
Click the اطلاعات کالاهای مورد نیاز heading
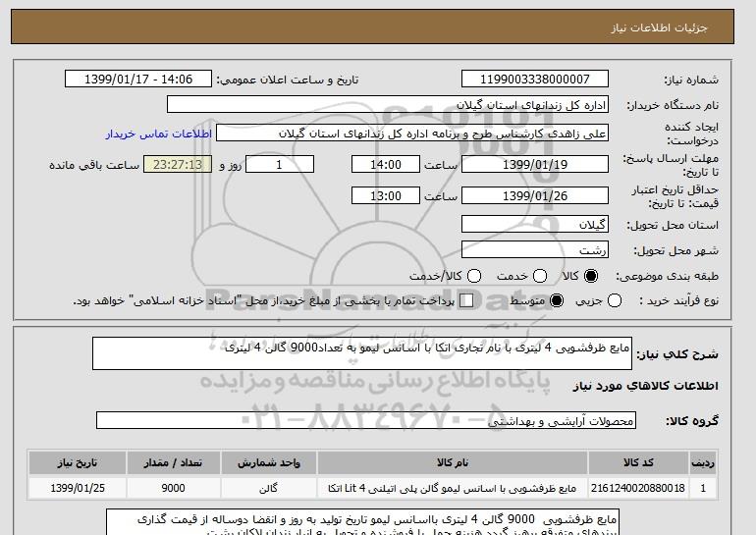[x=646, y=386]
